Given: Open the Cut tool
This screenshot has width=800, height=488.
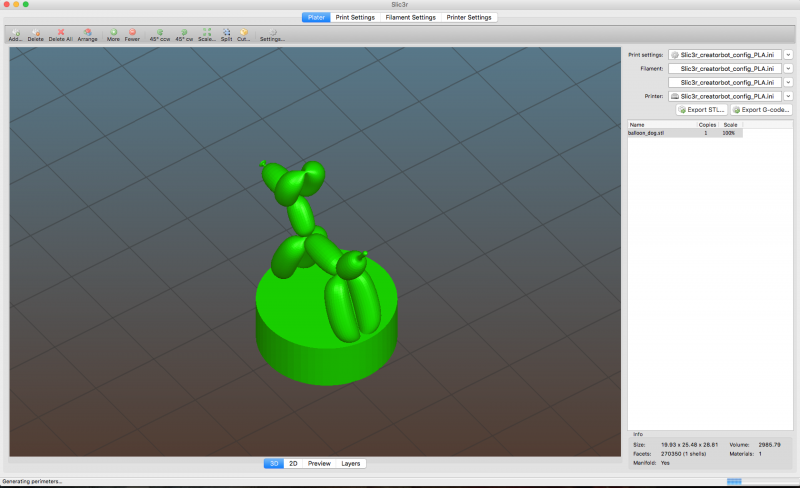Looking at the screenshot, I should (x=244, y=35).
